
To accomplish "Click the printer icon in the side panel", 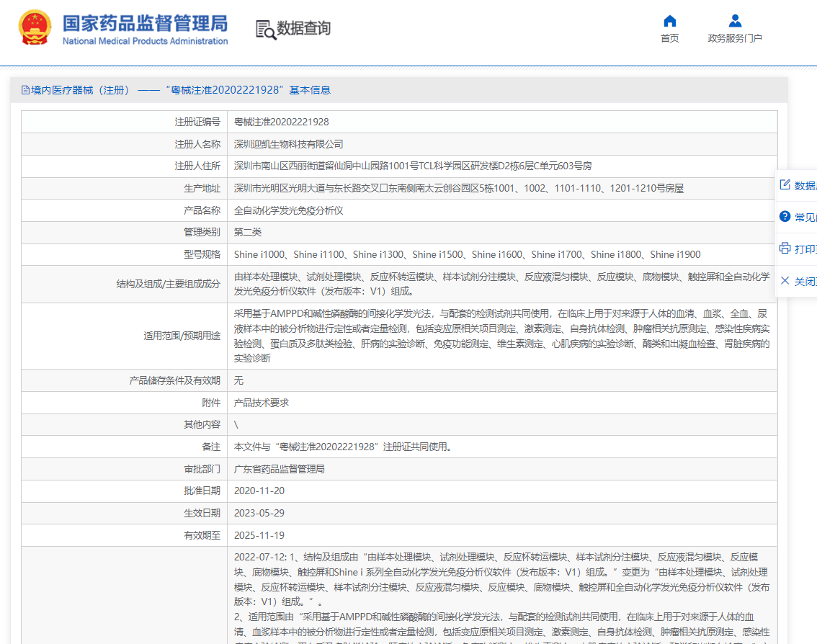I will click(x=785, y=248).
